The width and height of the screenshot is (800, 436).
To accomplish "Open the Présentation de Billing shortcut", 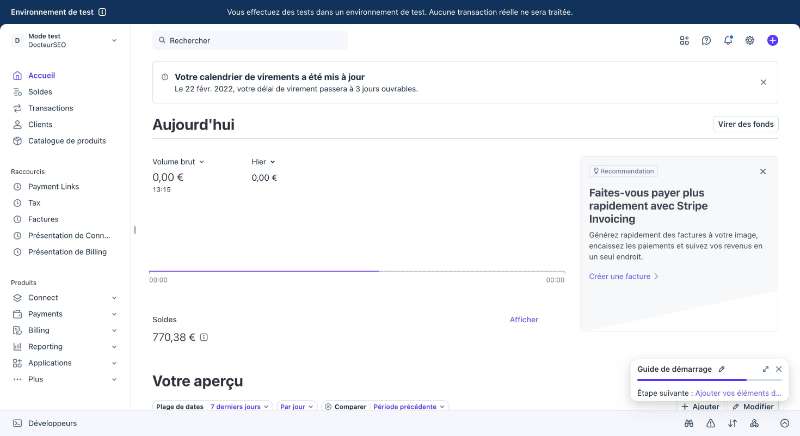I will tap(65, 252).
